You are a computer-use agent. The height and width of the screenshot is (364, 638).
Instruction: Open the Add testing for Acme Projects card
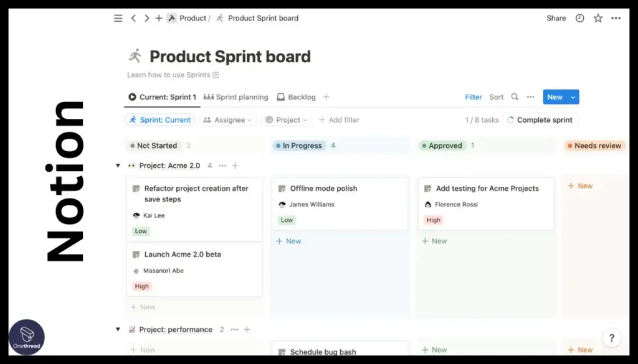[486, 204]
